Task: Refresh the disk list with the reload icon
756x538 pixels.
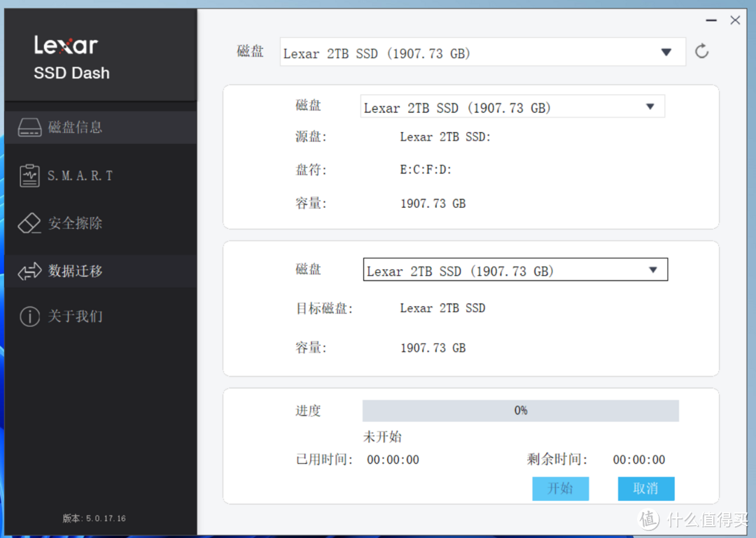Action: coord(701,51)
